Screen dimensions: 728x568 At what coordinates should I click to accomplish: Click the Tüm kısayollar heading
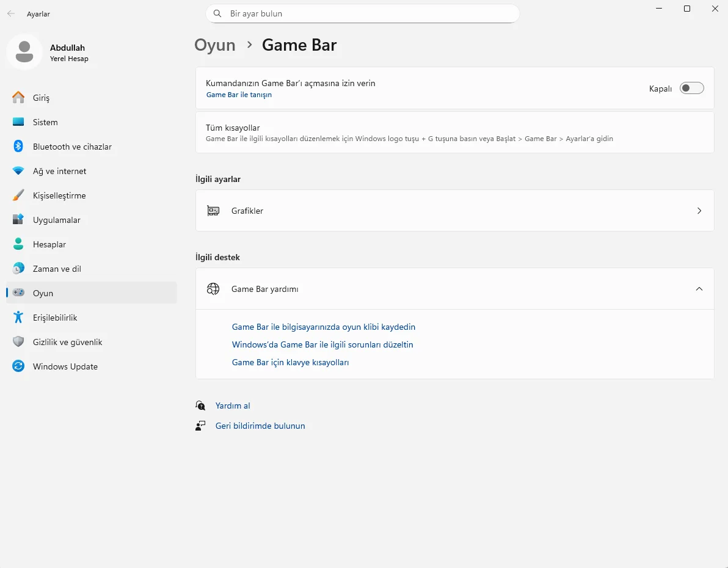click(233, 128)
